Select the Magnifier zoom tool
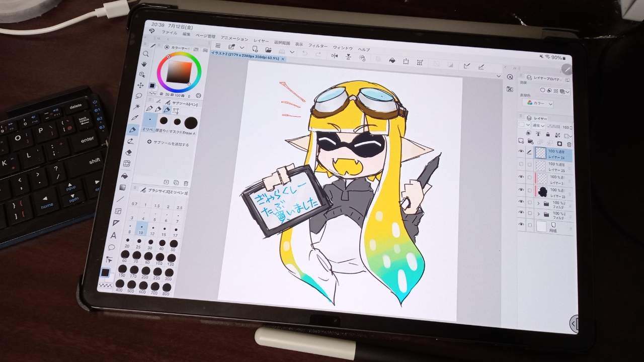Screen dimensions: 644x362 click(145, 54)
